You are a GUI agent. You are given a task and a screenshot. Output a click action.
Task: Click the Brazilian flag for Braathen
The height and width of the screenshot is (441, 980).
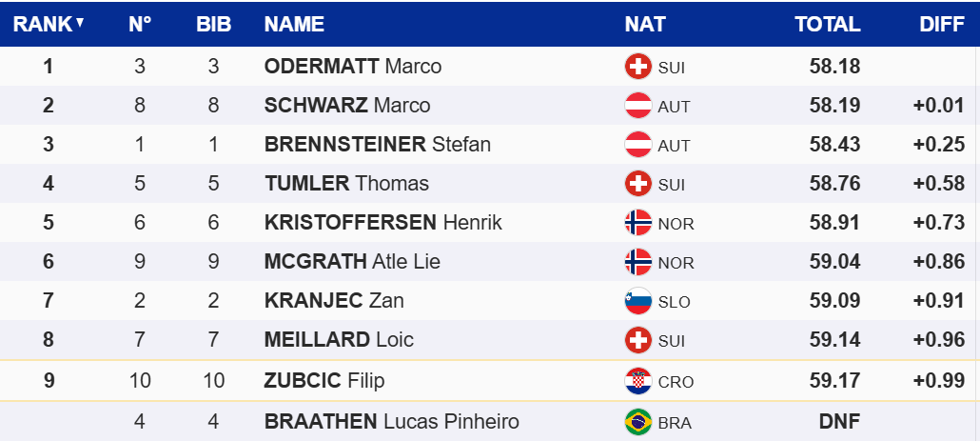(x=637, y=421)
